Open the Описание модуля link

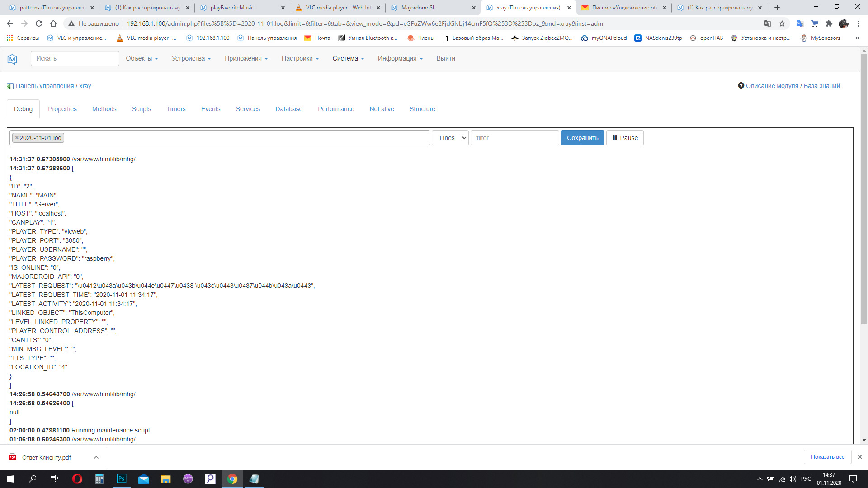click(772, 86)
